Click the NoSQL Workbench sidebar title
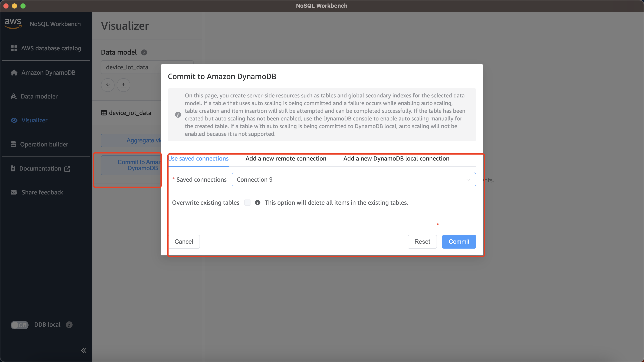The width and height of the screenshot is (644, 362). pos(55,24)
